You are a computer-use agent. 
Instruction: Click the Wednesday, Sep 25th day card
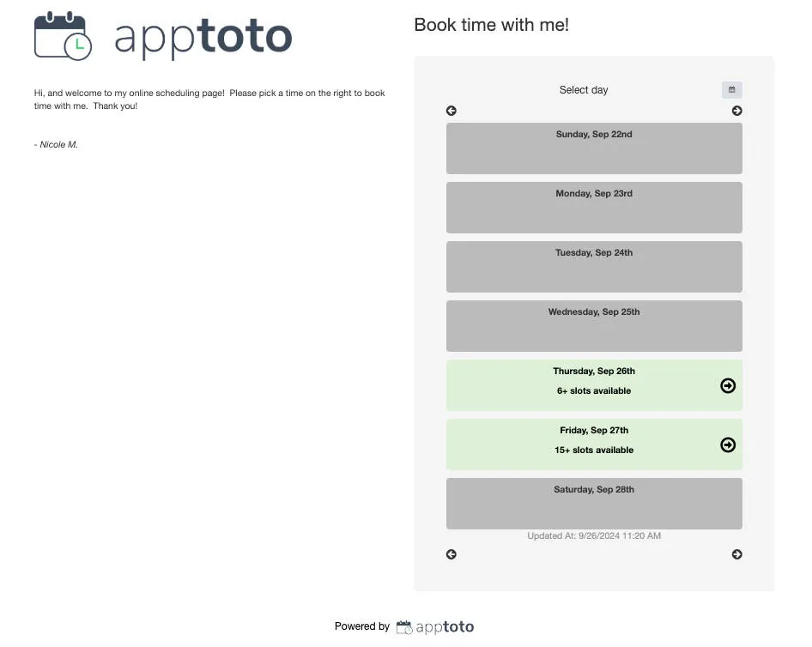click(x=594, y=325)
